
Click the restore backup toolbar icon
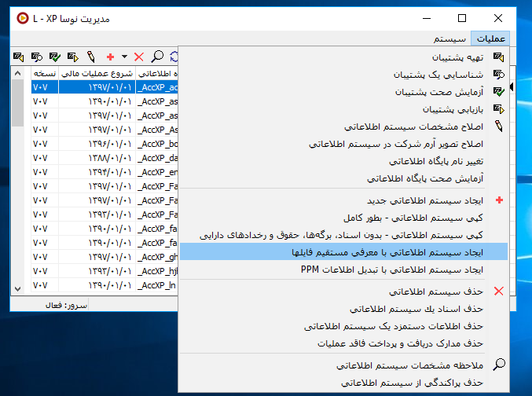click(73, 57)
